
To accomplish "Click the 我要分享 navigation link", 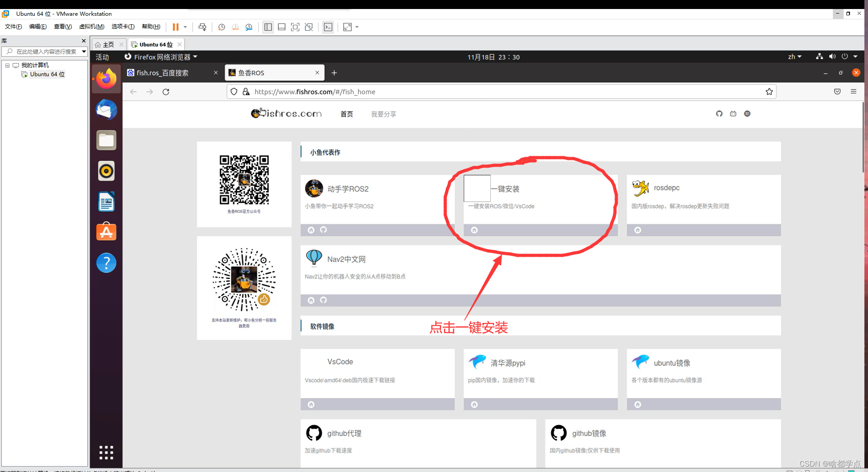I will coord(384,114).
